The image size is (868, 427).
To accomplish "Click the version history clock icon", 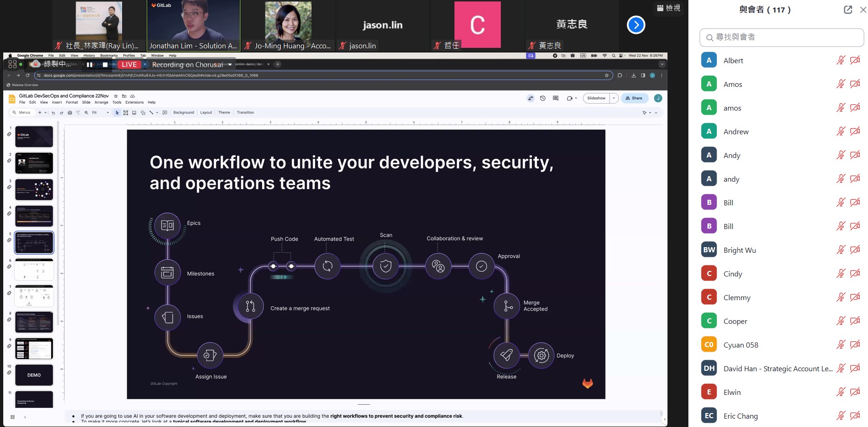I will point(543,98).
